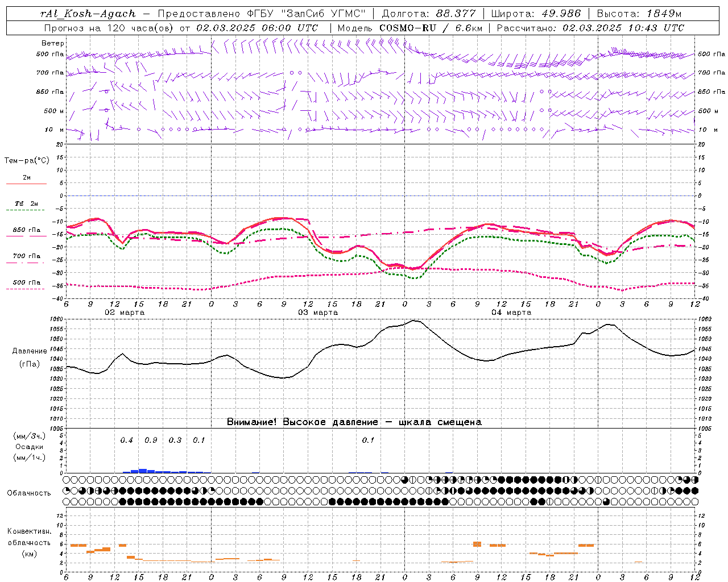Viewport: 728px width, 582px height.
Task: Click the warning Внимание! Высокое давление text
Action: click(x=302, y=422)
